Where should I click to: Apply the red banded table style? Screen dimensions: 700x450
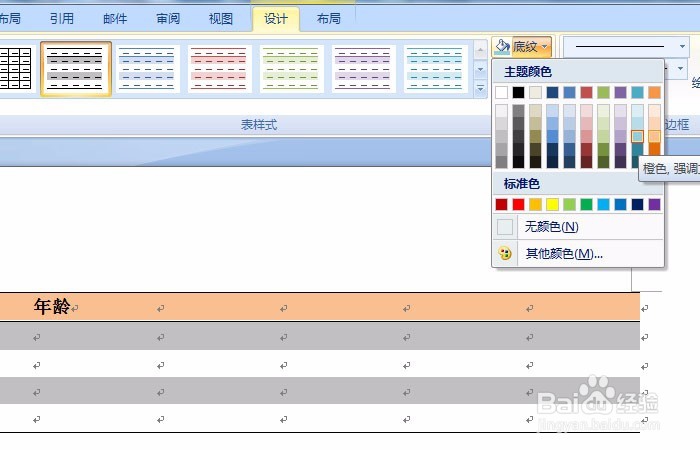[220, 69]
